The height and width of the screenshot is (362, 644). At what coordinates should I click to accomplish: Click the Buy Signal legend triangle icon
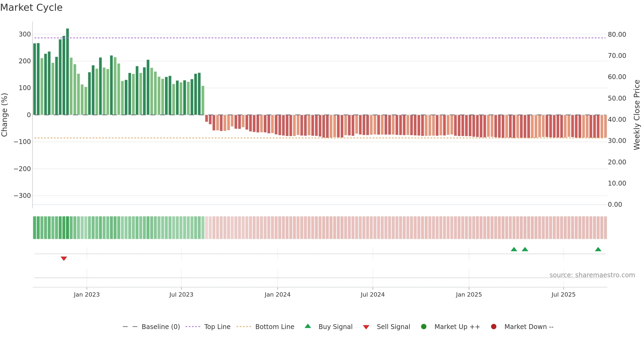[x=308, y=326]
